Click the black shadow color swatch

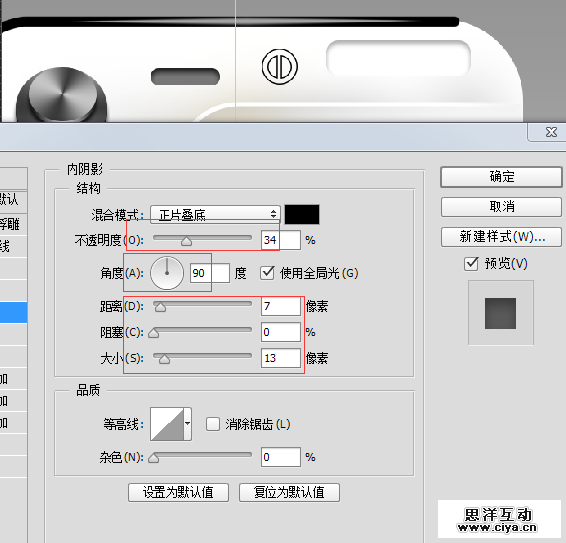302,214
